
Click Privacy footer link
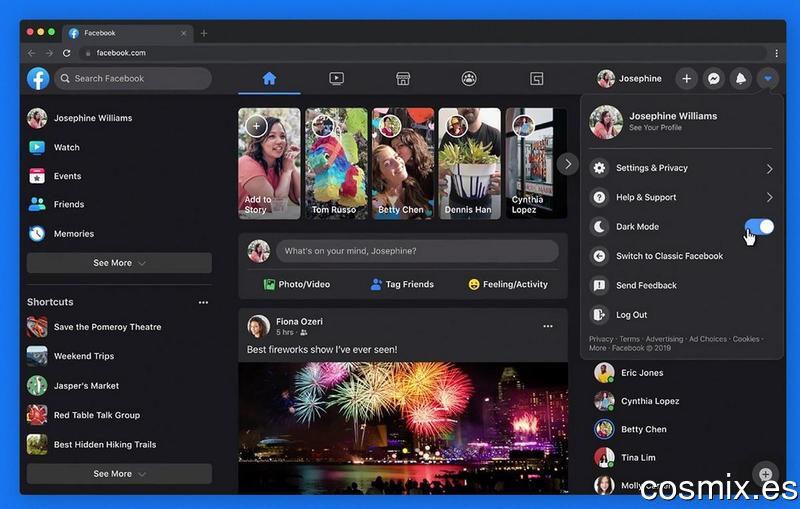pyautogui.click(x=601, y=339)
